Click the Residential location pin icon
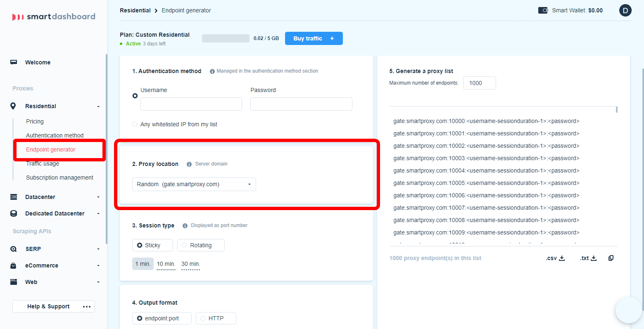Image resolution: width=644 pixels, height=329 pixels. click(x=13, y=106)
